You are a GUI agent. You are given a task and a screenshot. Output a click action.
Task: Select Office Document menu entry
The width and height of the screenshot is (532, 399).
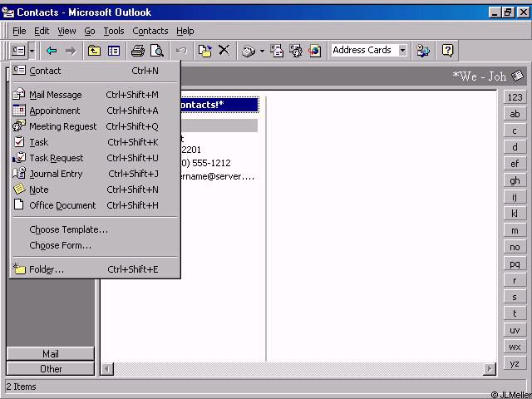click(95, 205)
